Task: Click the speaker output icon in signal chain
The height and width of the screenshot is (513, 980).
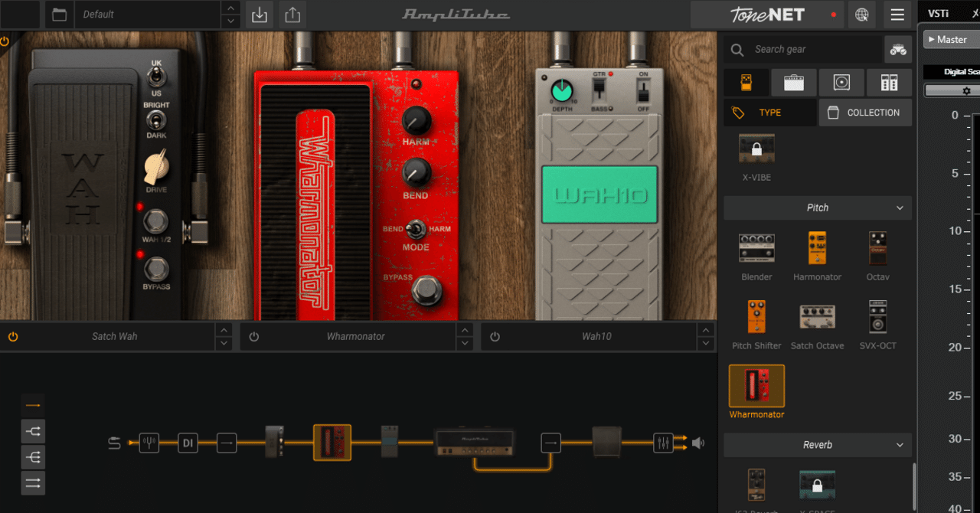Action: (697, 443)
